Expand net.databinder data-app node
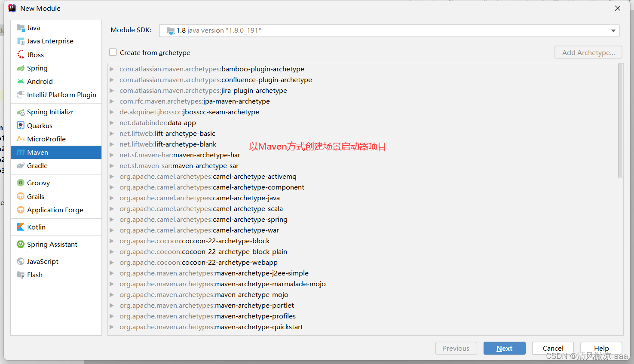Viewport: 634px width, 364px height. 112,122
